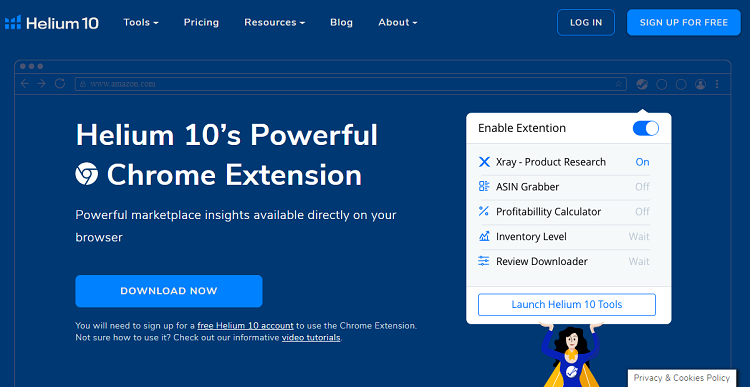750x387 pixels.
Task: Click the mock browser forward arrow
Action: tap(42, 84)
